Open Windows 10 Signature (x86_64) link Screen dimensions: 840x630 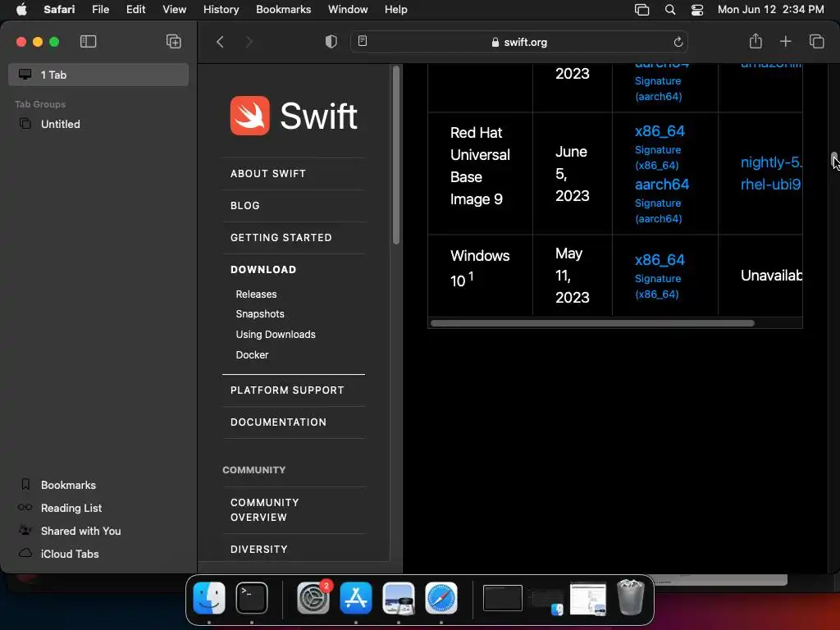click(657, 286)
